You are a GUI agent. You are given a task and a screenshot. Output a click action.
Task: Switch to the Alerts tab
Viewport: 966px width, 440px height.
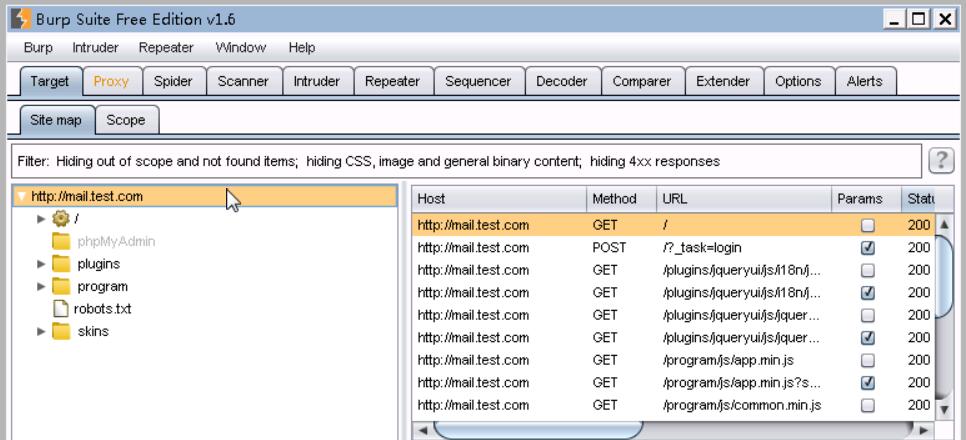click(x=865, y=81)
